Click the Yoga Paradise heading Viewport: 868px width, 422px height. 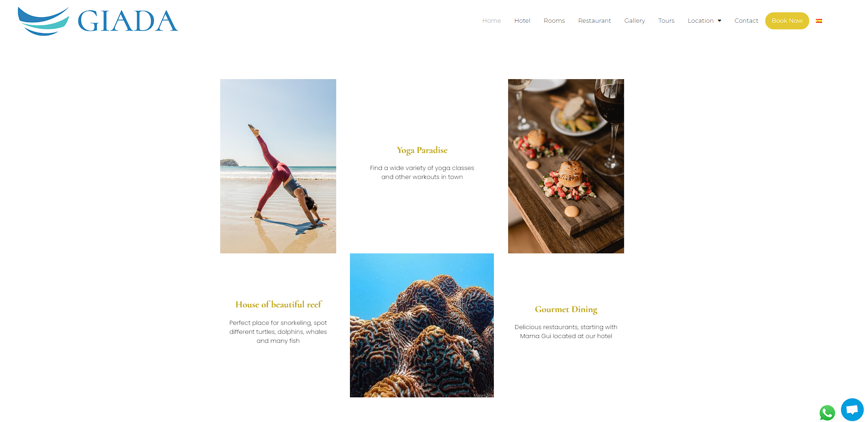tap(422, 150)
